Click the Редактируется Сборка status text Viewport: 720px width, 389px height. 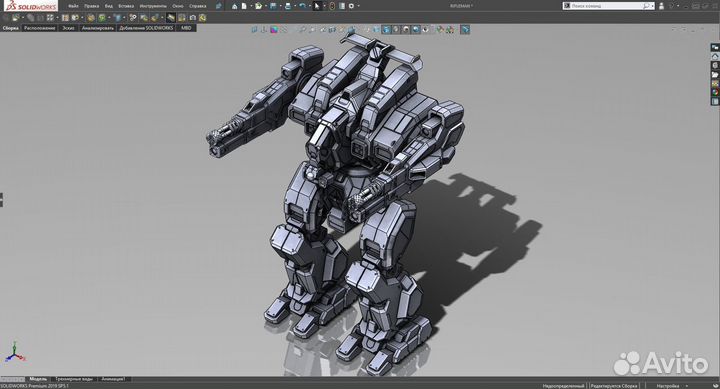click(x=614, y=386)
